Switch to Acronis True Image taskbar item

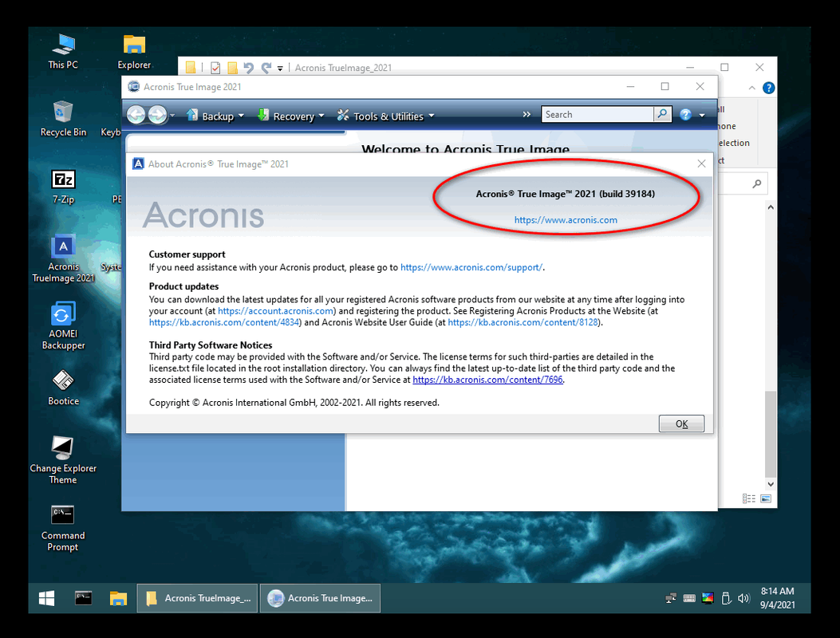pos(321,598)
